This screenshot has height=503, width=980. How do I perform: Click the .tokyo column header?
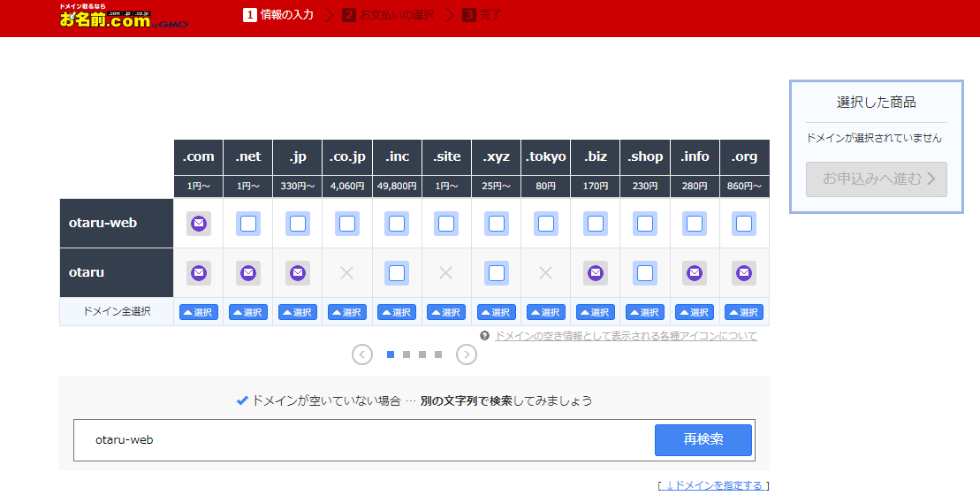[x=545, y=156]
